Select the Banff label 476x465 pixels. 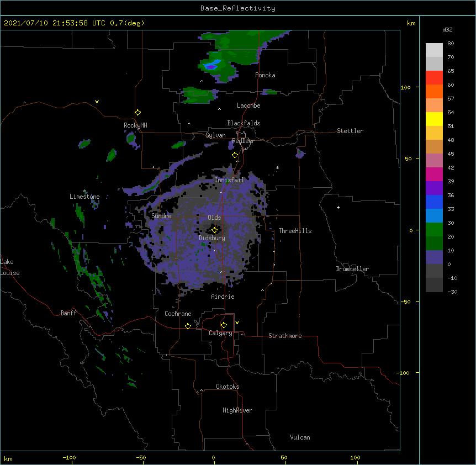coord(68,313)
